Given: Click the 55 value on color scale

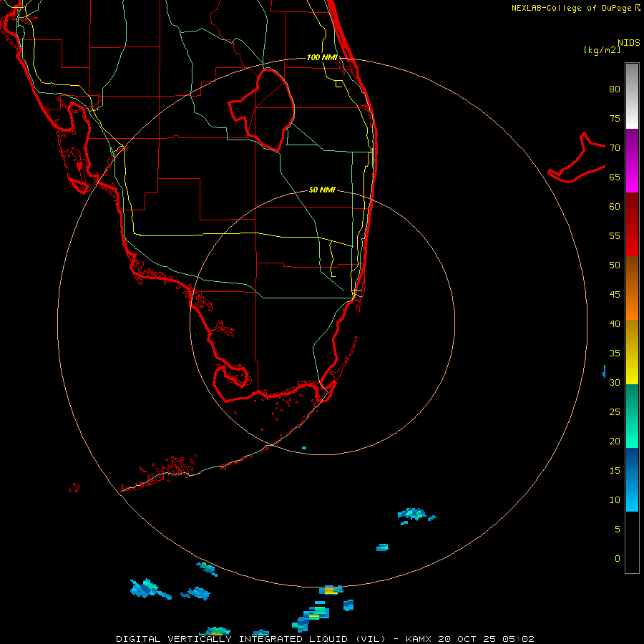Looking at the screenshot, I should [615, 235].
